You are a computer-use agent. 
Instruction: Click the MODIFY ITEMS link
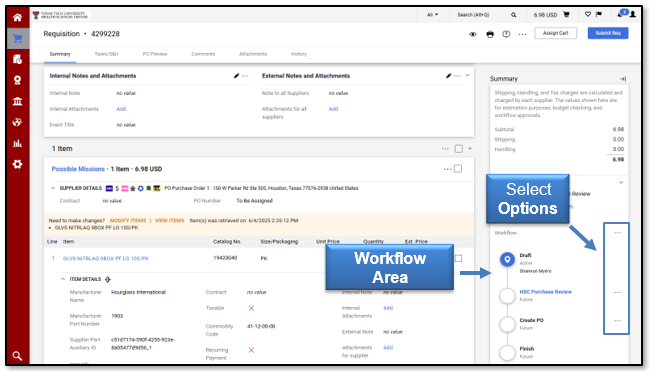[x=128, y=221]
